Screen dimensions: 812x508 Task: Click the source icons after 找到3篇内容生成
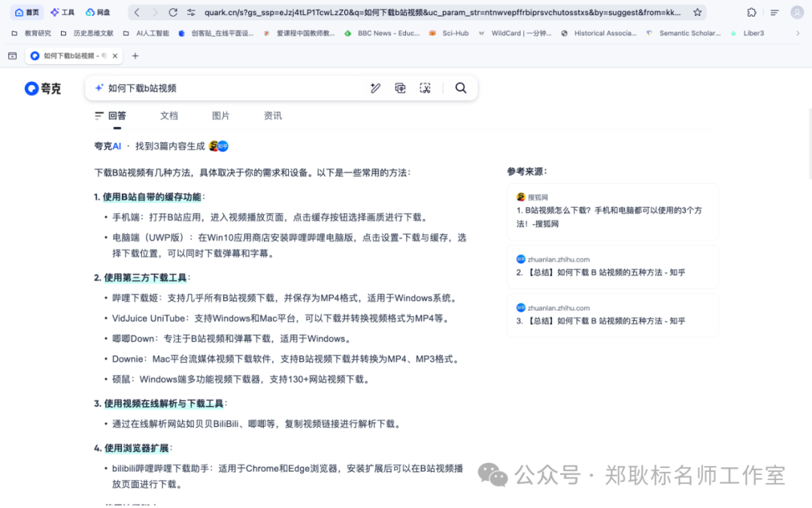click(x=219, y=146)
